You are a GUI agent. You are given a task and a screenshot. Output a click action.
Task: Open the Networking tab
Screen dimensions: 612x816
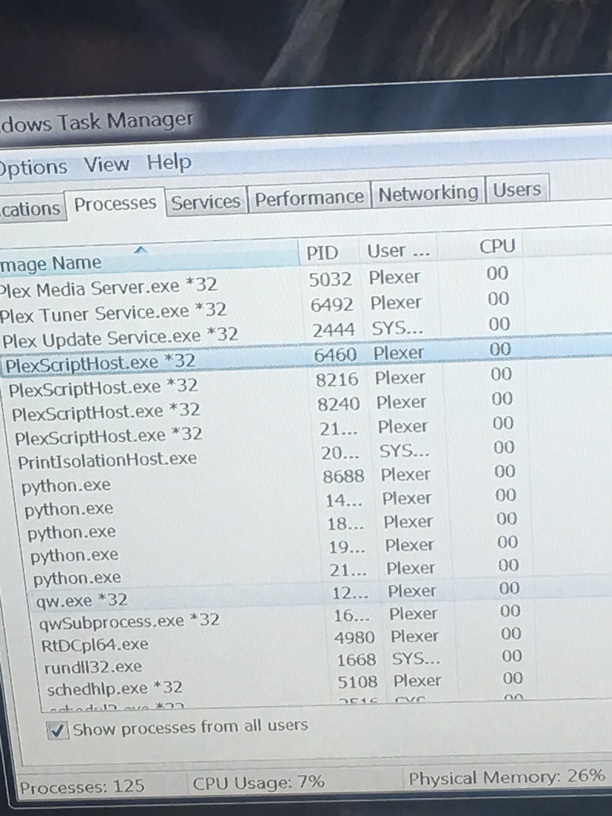[428, 193]
